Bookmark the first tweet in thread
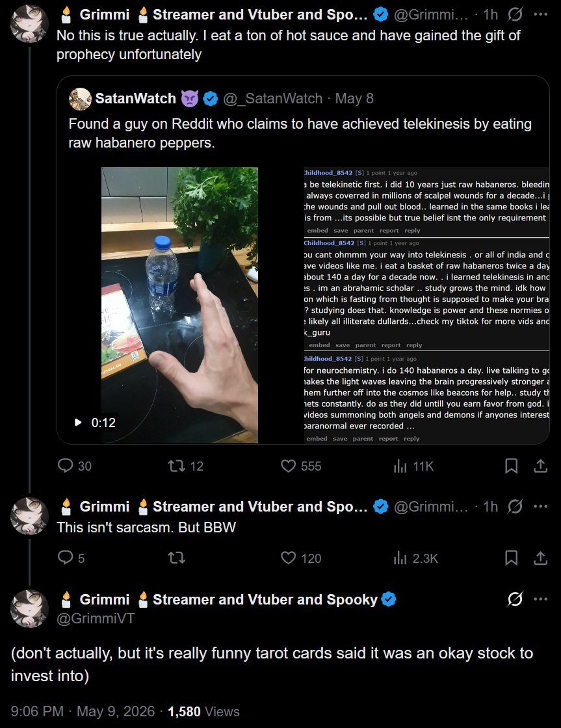 click(x=512, y=465)
